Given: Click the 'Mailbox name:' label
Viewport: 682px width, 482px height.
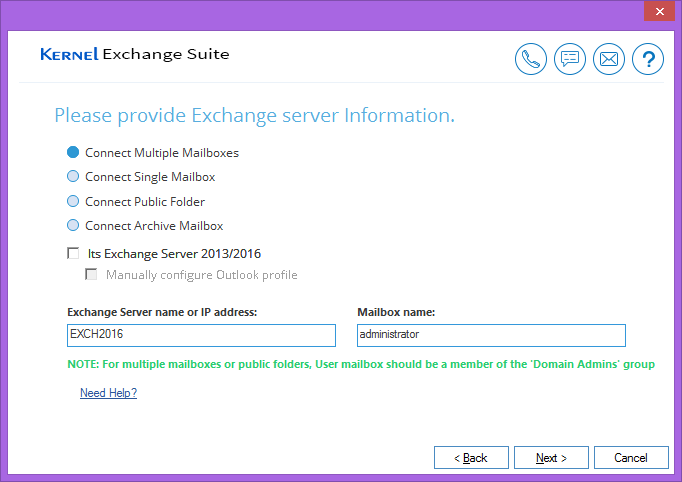Looking at the screenshot, I should pyautogui.click(x=396, y=312).
